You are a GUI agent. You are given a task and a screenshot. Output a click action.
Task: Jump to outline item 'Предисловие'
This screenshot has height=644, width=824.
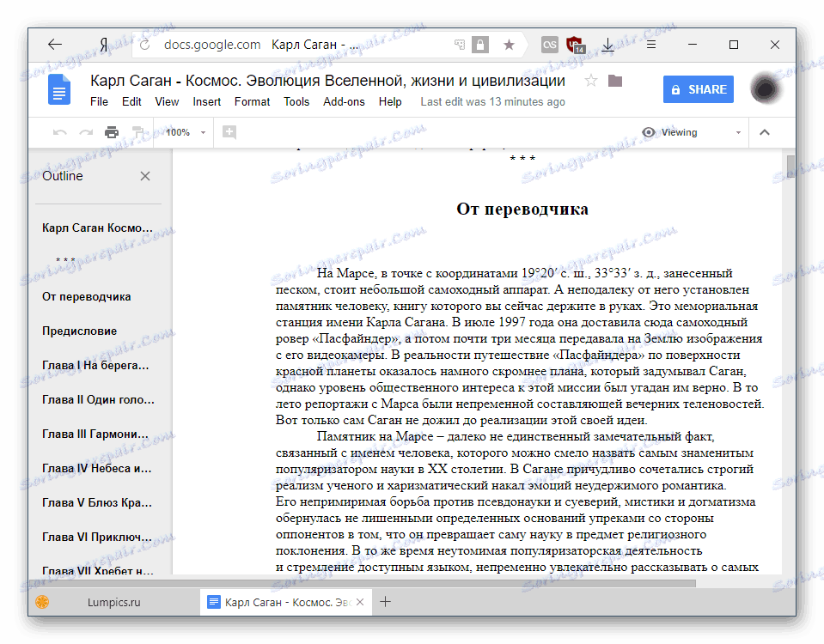[79, 331]
